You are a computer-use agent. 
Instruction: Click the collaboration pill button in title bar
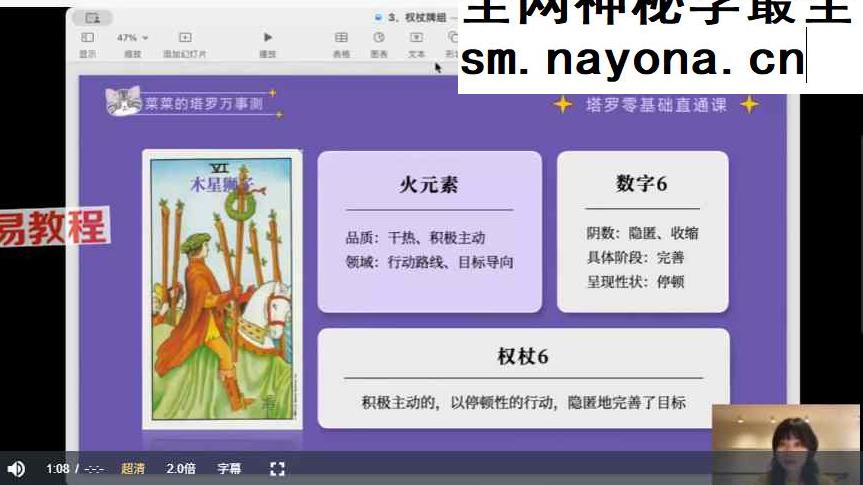tap(92, 18)
